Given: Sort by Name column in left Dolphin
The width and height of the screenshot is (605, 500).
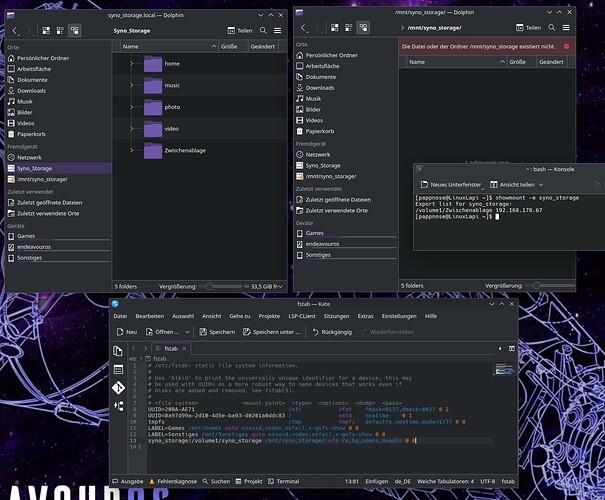Looking at the screenshot, I should (x=169, y=46).
